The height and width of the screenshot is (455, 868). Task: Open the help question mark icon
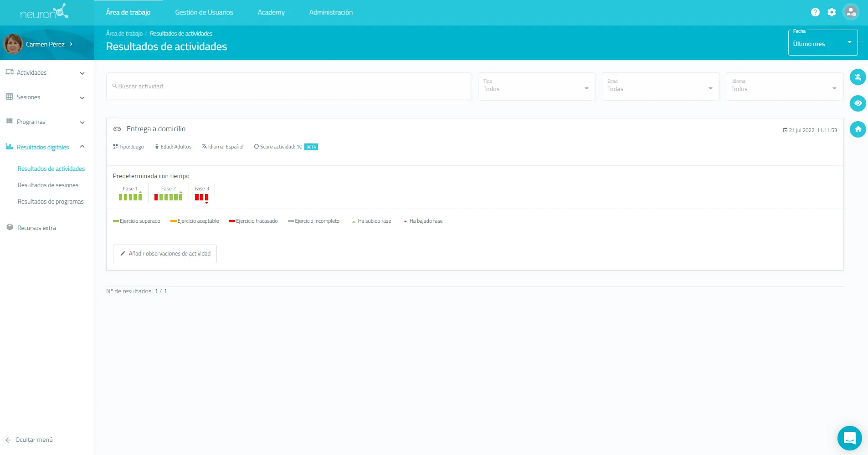[815, 12]
